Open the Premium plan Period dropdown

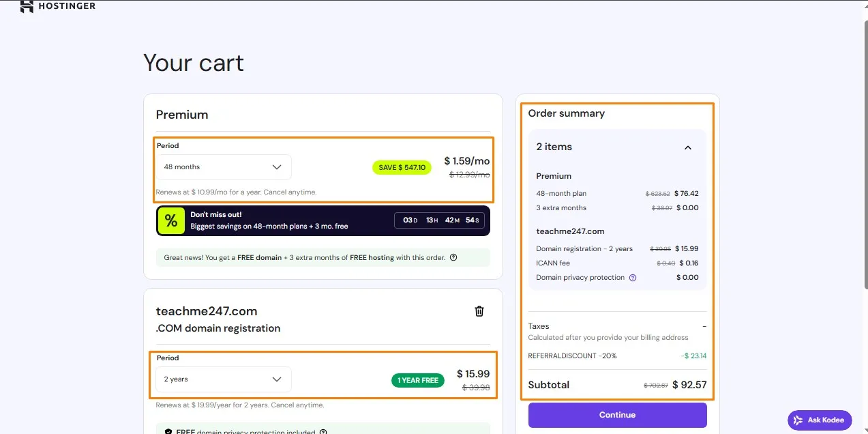tap(224, 167)
